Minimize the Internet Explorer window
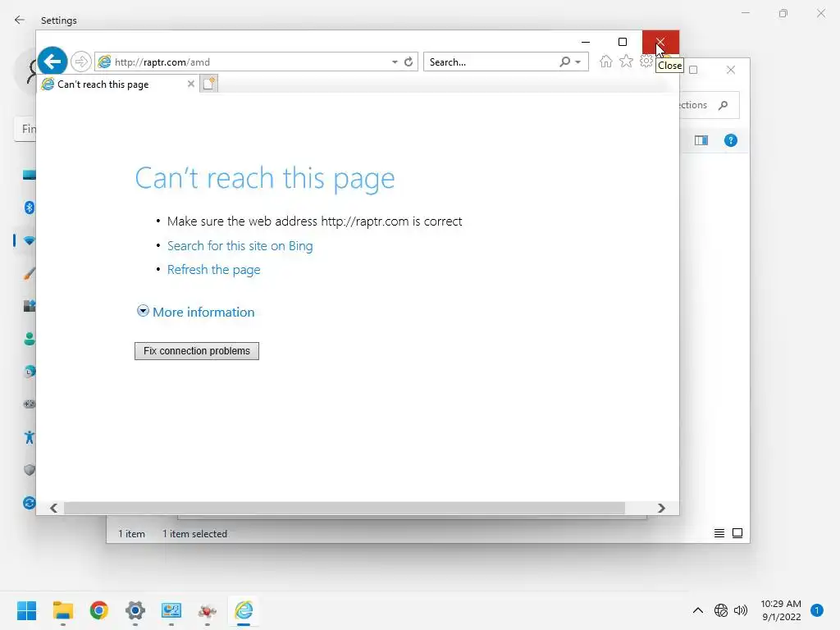 tap(586, 42)
